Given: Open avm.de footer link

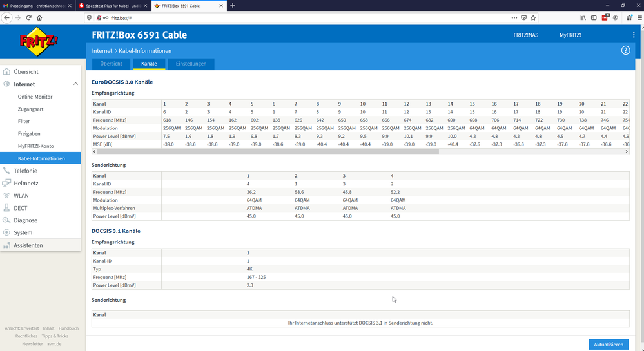Looking at the screenshot, I should (x=54, y=344).
